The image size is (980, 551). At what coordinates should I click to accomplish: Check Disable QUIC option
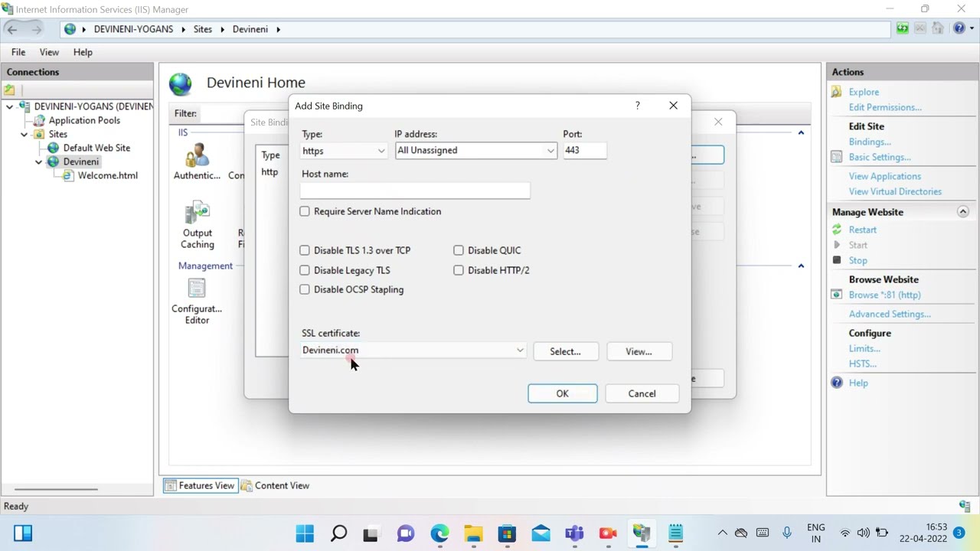[459, 250]
